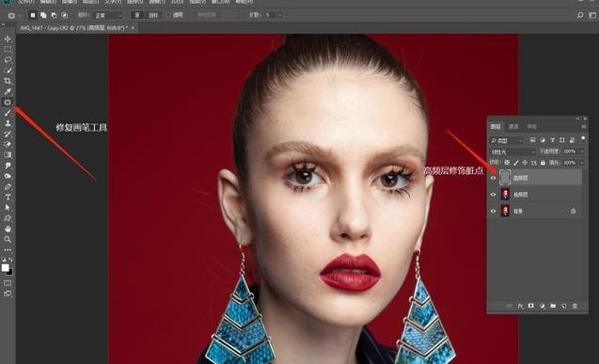Open the Help menu
The height and width of the screenshot is (364, 599).
coord(244,2)
